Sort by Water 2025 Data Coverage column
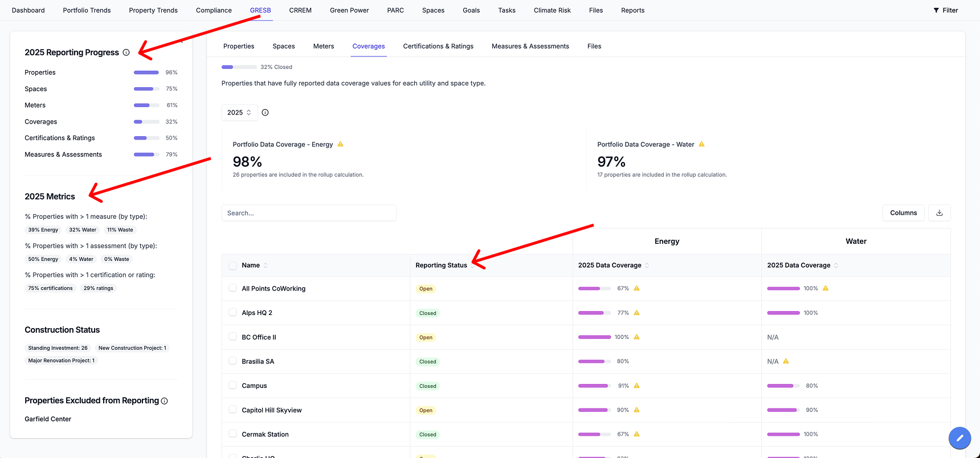This screenshot has height=458, width=980. click(836, 265)
